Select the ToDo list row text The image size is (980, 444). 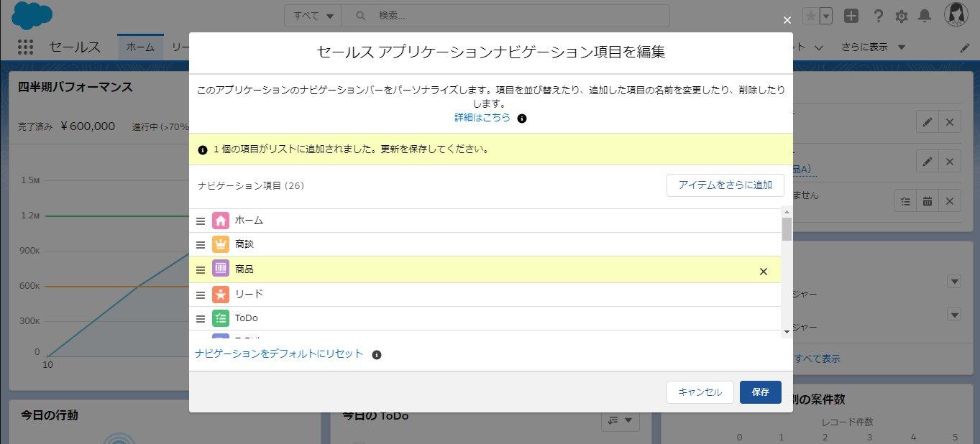click(x=247, y=318)
